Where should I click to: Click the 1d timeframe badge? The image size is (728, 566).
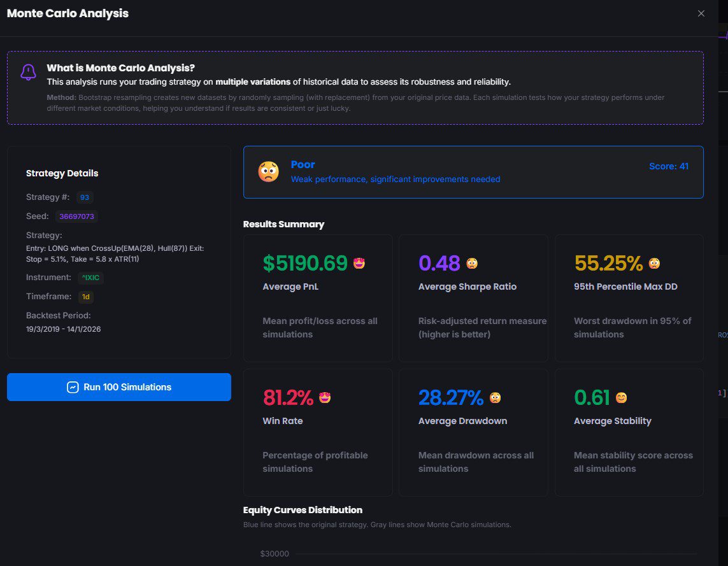pos(86,297)
